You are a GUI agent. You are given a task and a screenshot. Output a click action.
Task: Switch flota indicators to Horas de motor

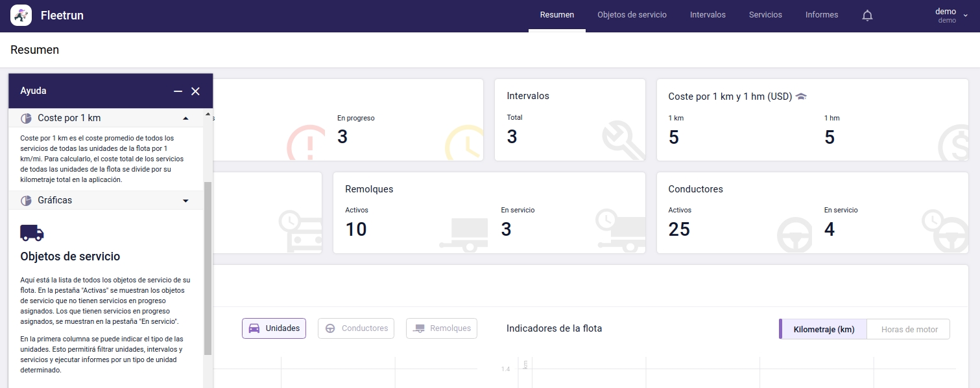pyautogui.click(x=907, y=329)
